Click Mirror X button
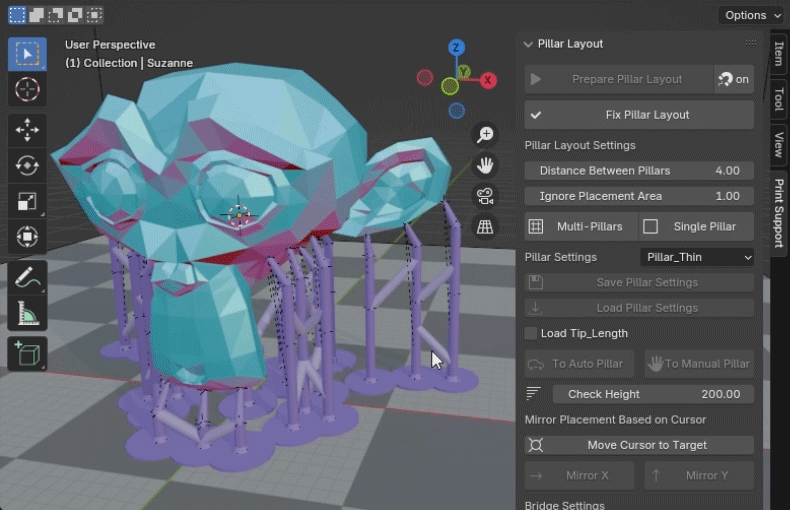This screenshot has height=510, width=790. (x=579, y=476)
